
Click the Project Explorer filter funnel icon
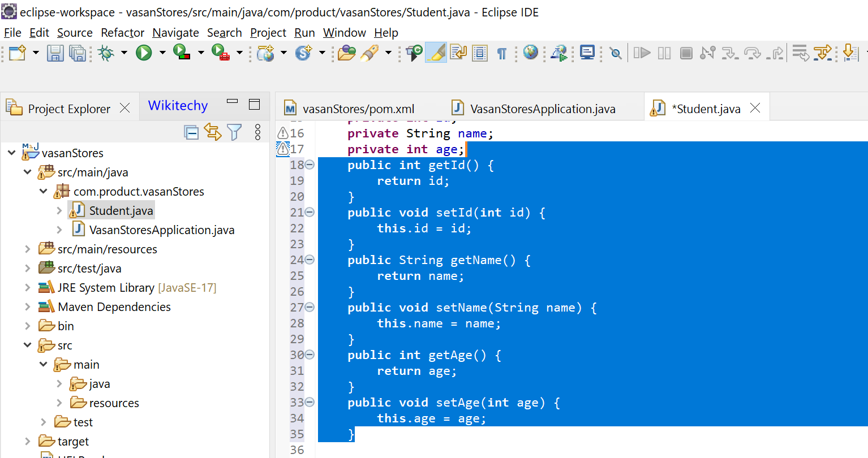[x=234, y=132]
